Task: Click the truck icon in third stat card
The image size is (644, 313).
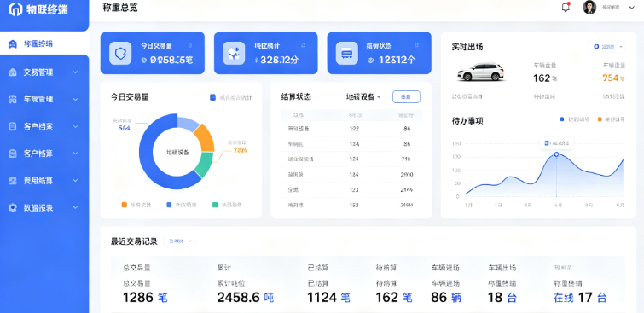Action: tap(346, 54)
